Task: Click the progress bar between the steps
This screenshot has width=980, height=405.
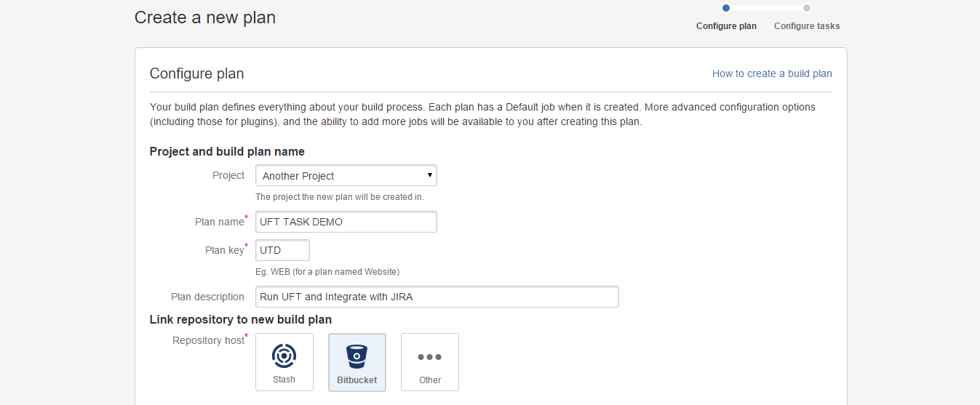Action: tap(766, 8)
